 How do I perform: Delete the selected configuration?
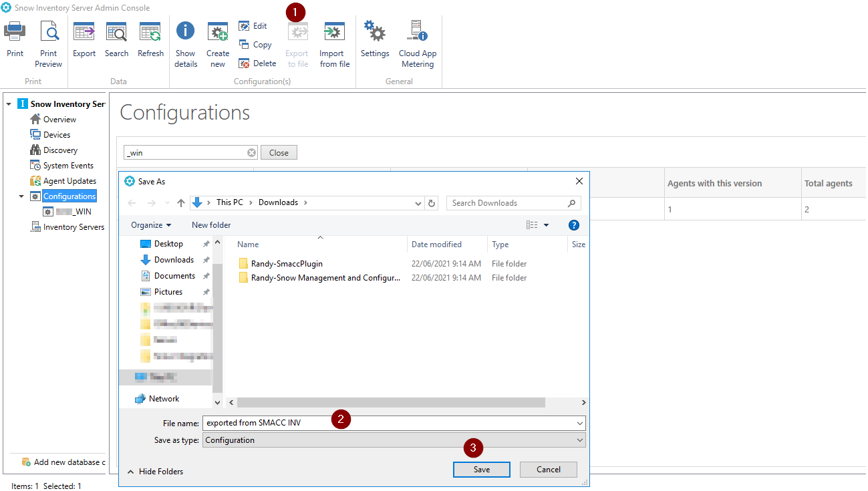(x=257, y=63)
